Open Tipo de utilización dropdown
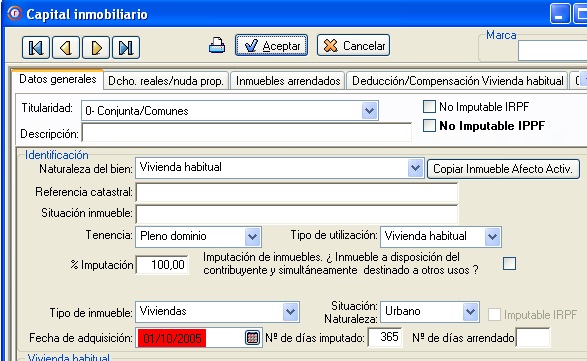Screen dimensions: 587x361 (493, 237)
